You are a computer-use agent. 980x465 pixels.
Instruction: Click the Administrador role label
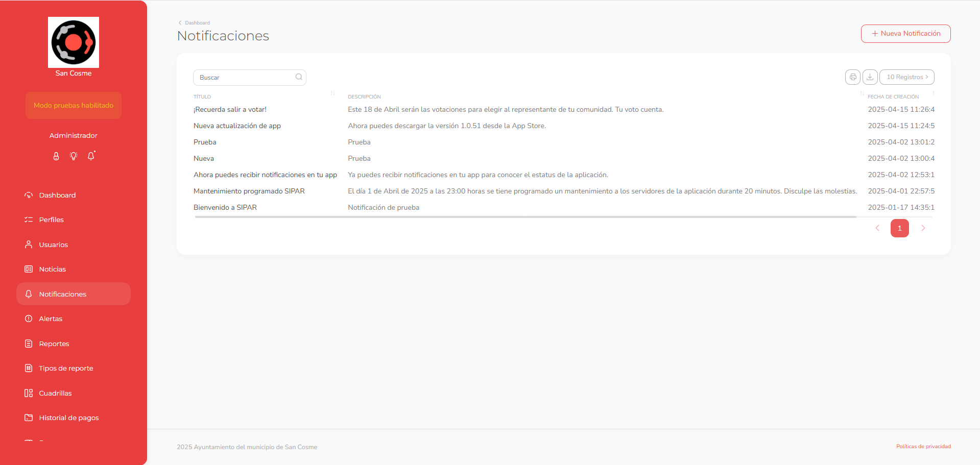tap(74, 135)
